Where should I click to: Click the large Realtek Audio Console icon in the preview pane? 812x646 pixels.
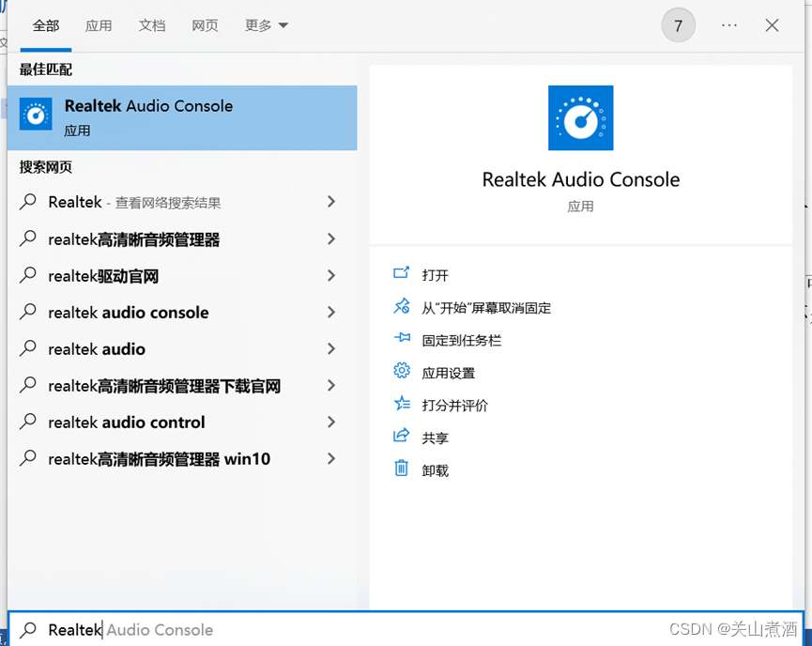(x=580, y=118)
